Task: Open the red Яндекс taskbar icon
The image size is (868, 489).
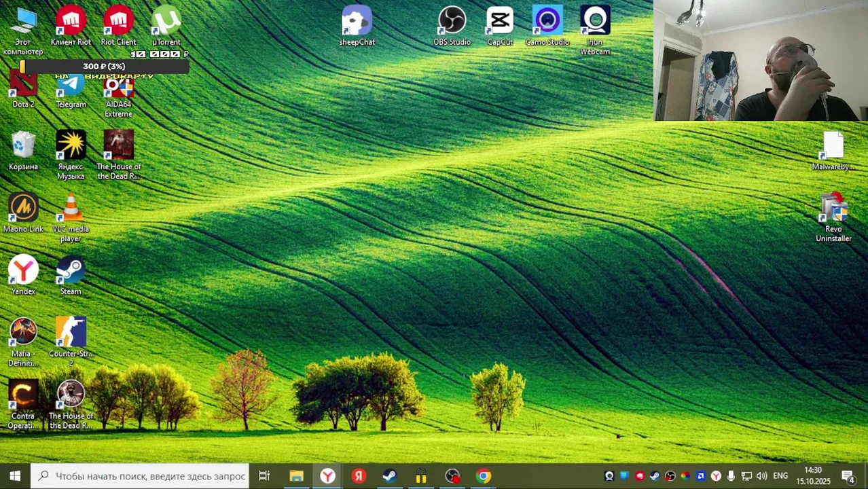Action: pyautogui.click(x=359, y=476)
